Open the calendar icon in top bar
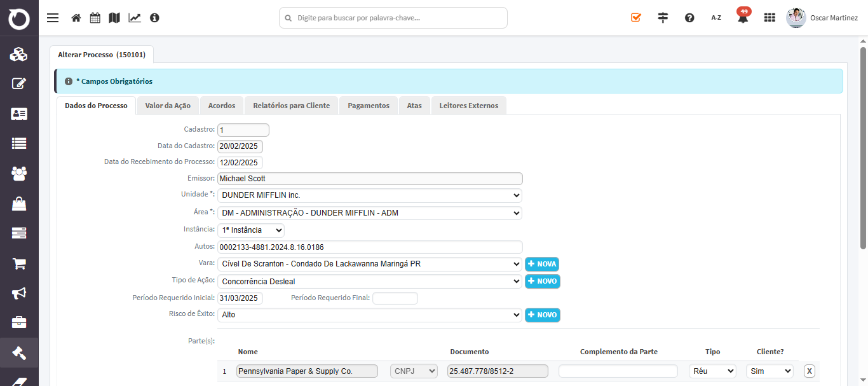The image size is (868, 386). point(95,18)
